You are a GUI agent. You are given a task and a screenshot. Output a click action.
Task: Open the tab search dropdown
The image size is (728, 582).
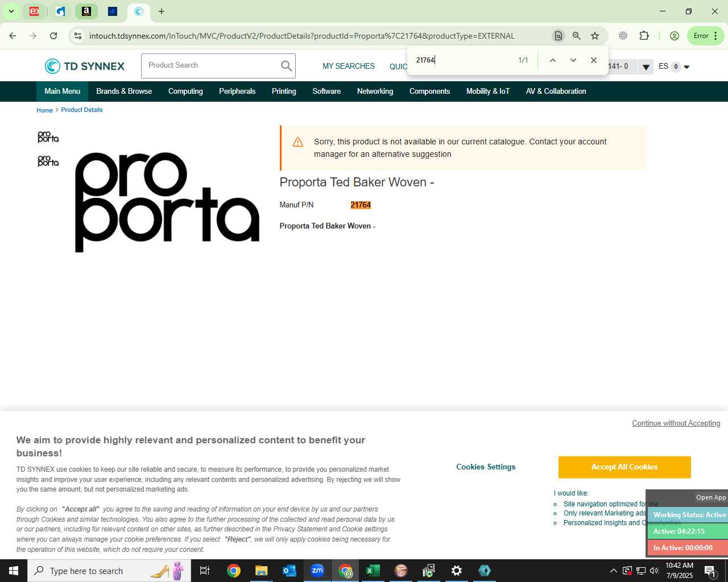click(11, 11)
